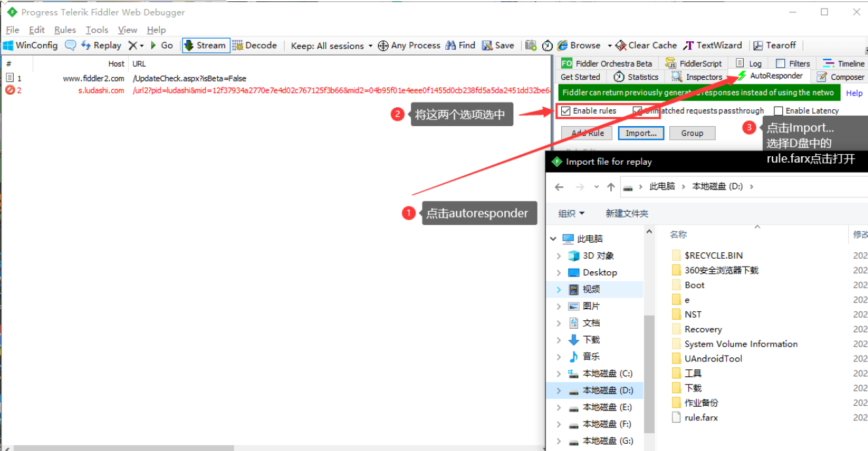Toggle the Enable rules checkbox
The image size is (868, 451).
tap(566, 111)
